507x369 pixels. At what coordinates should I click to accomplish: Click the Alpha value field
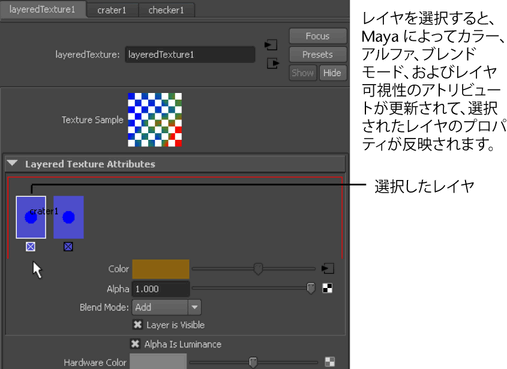[x=161, y=289]
